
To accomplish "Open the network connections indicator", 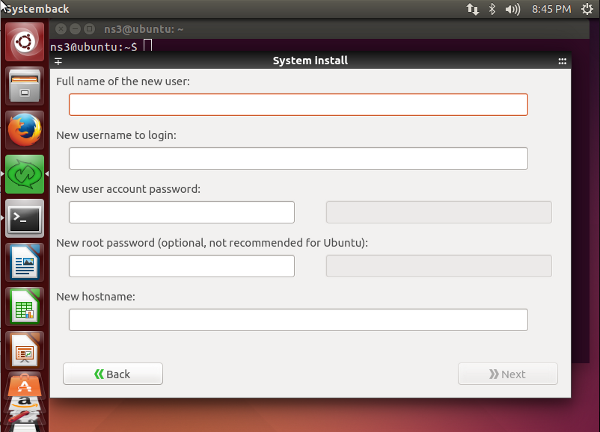I will coord(473,9).
